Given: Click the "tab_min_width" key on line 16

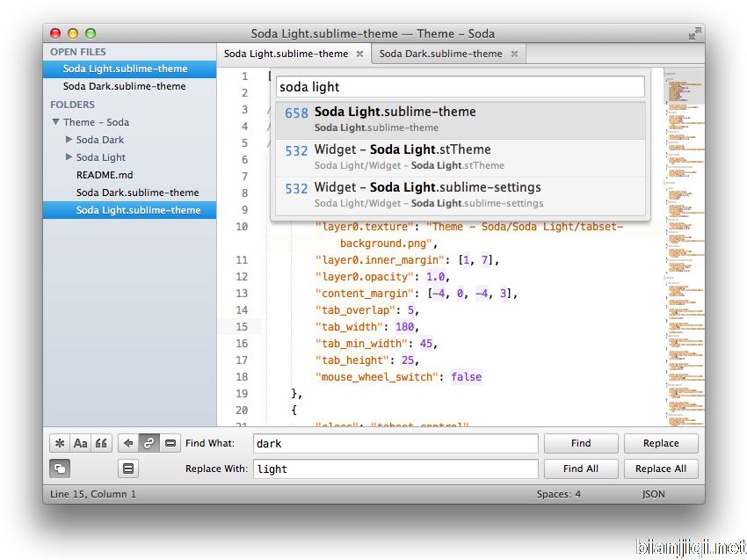Looking at the screenshot, I should pos(361,344).
